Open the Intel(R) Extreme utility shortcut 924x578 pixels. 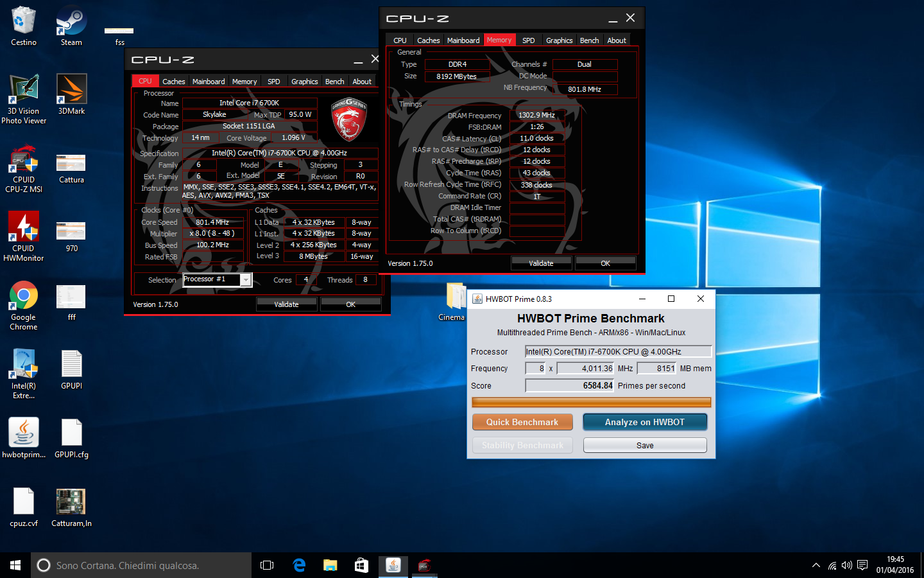[24, 374]
